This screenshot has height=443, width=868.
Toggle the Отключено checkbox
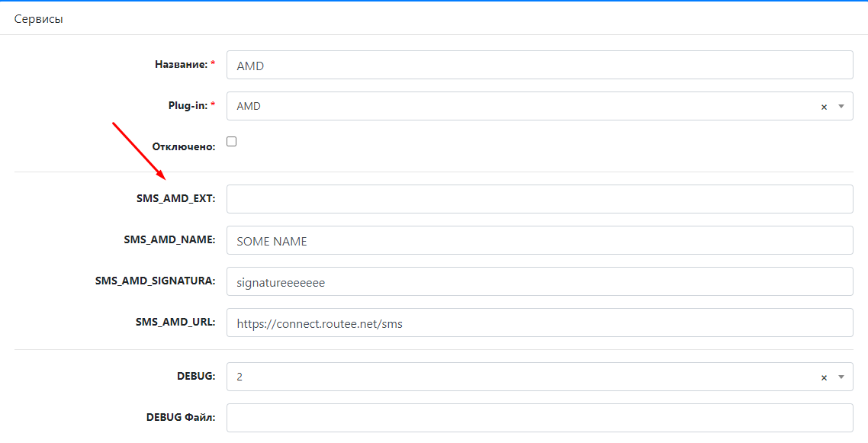pos(231,142)
